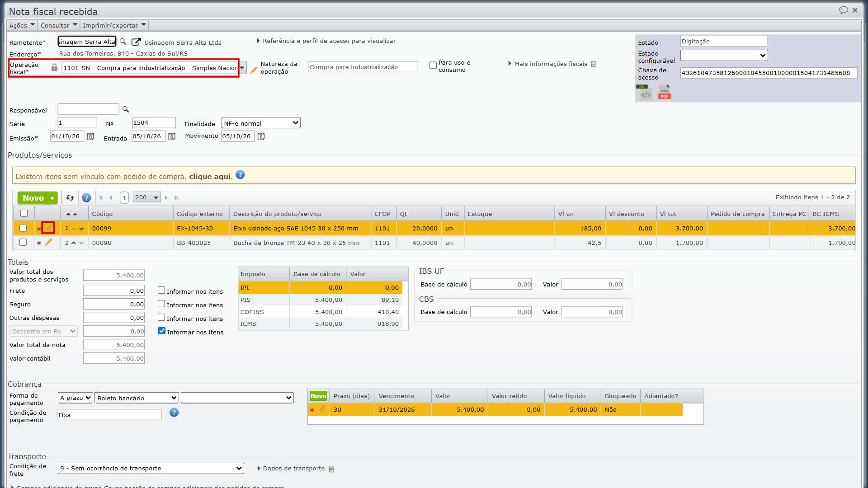
Task: Select checkbox for item 00098
Action: point(23,242)
